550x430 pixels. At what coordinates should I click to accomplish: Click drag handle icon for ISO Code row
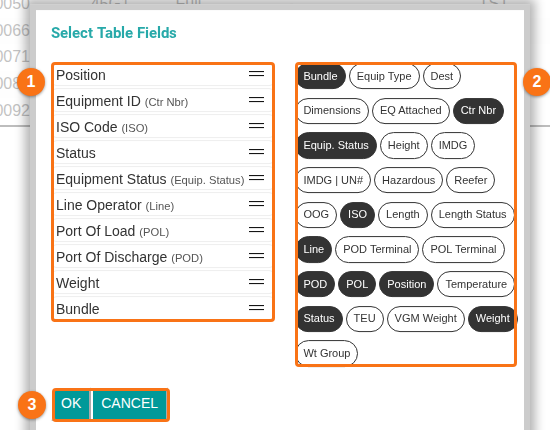coord(256,126)
